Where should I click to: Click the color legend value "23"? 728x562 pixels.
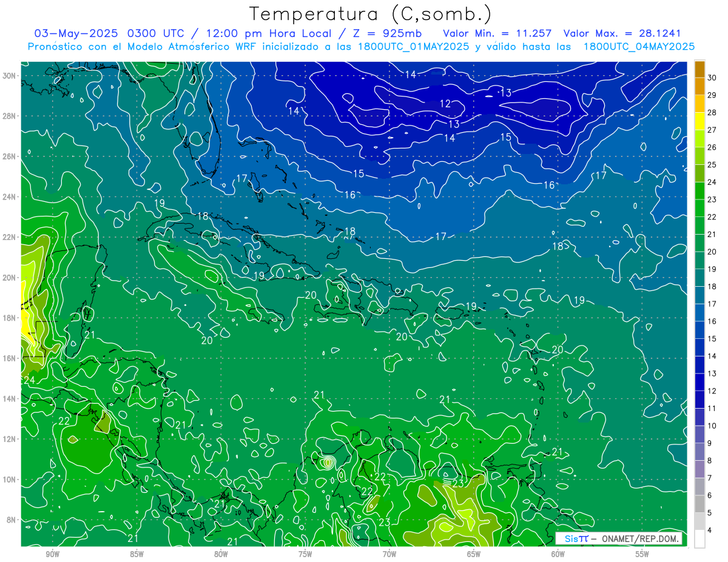[712, 199]
